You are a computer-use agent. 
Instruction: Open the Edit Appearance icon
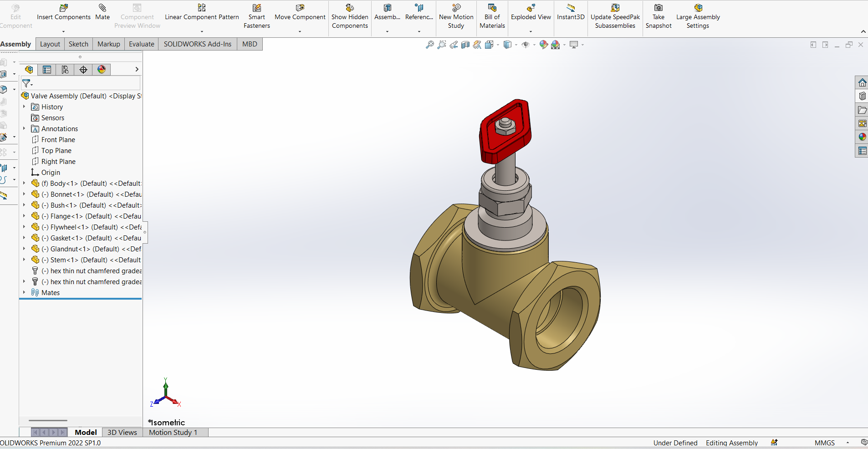[x=543, y=45]
